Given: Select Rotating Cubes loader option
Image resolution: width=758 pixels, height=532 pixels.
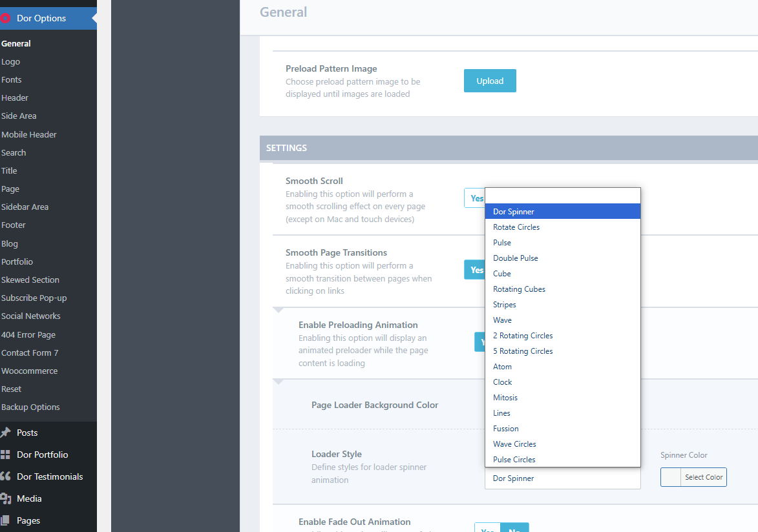Looking at the screenshot, I should pos(563,289).
